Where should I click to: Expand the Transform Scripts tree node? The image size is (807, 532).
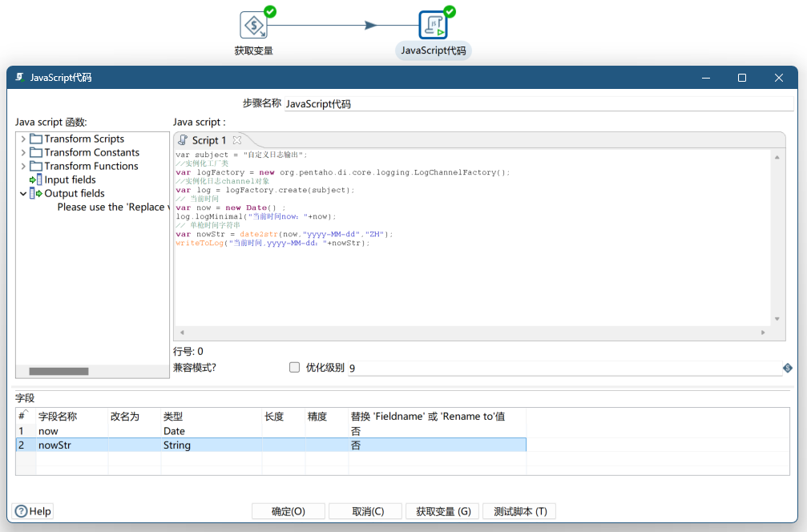click(x=23, y=139)
